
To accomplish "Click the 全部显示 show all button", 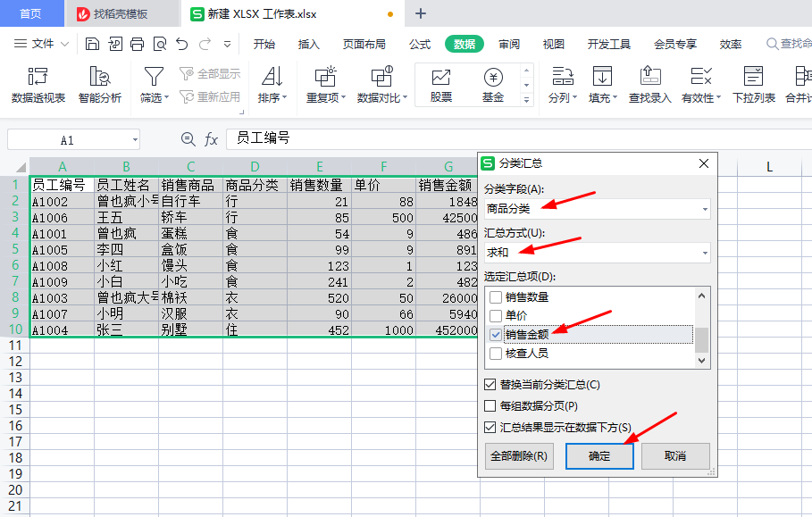I will point(210,74).
